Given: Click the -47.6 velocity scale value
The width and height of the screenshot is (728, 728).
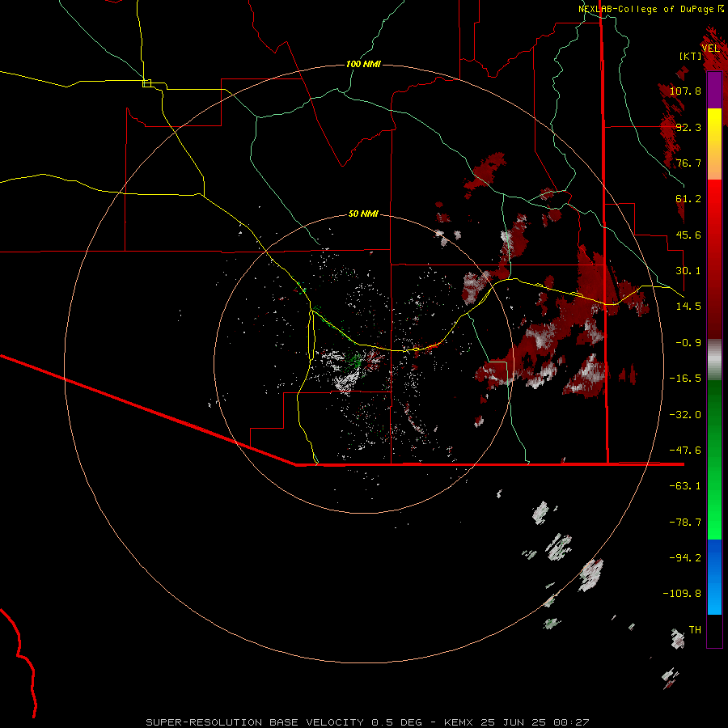Looking at the screenshot, I should (685, 451).
